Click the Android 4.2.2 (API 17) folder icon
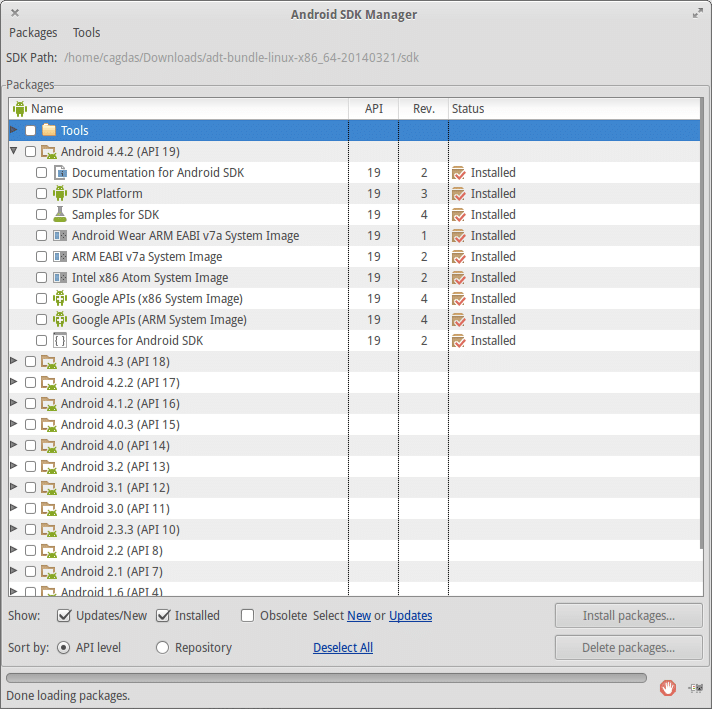This screenshot has height=709, width=712. coord(49,382)
